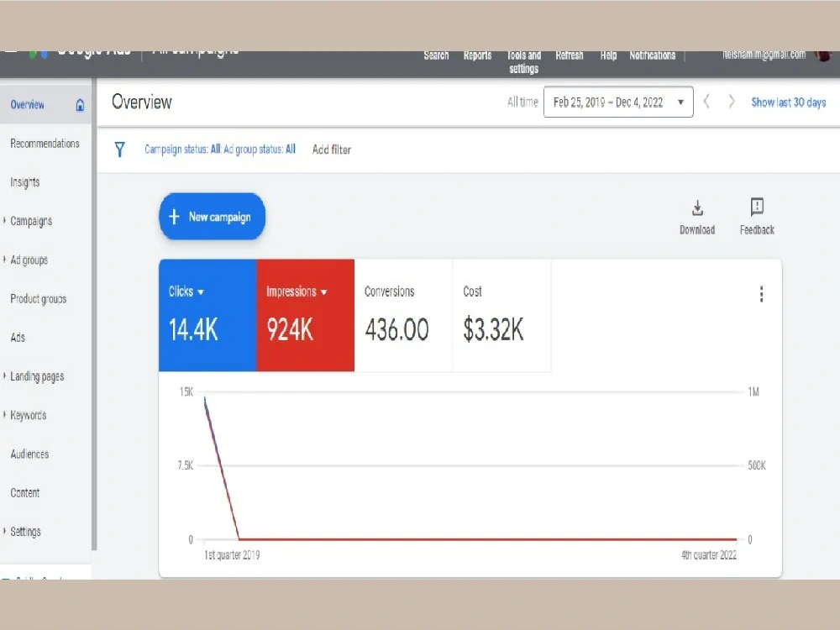Open the Clicks metric dropdown

[186, 291]
